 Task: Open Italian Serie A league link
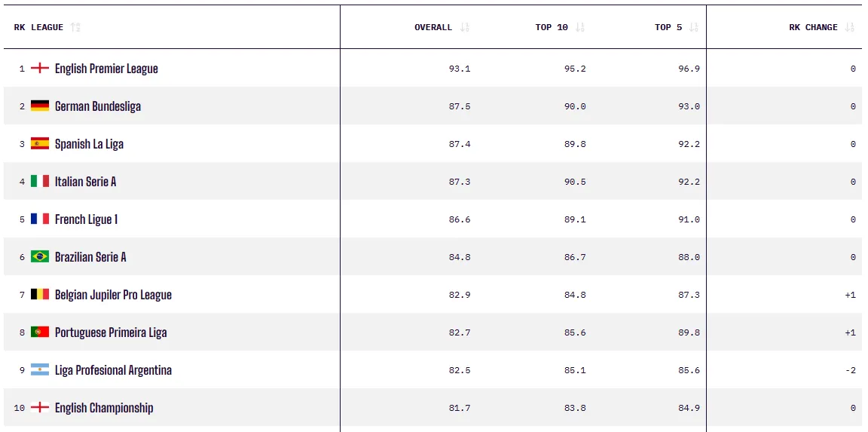click(x=85, y=182)
